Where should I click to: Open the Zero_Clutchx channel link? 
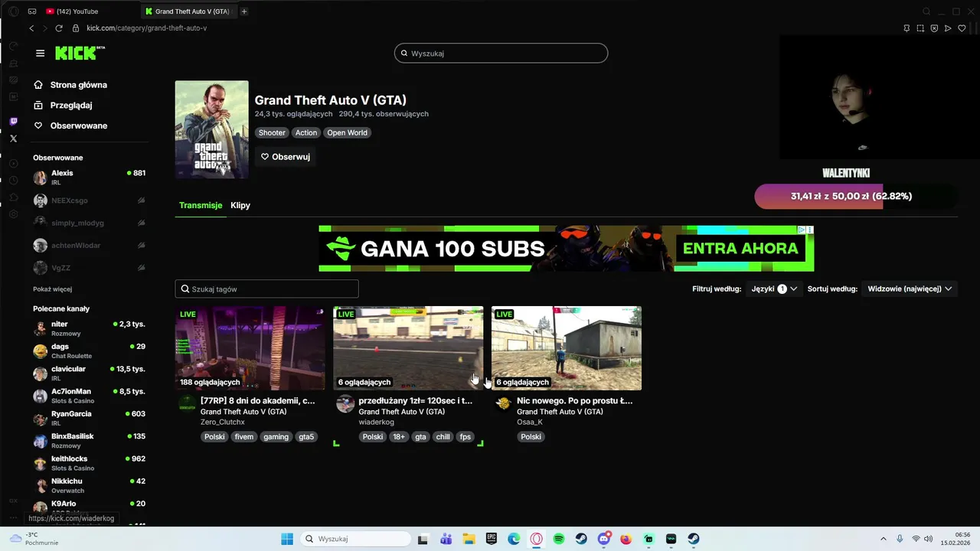223,422
